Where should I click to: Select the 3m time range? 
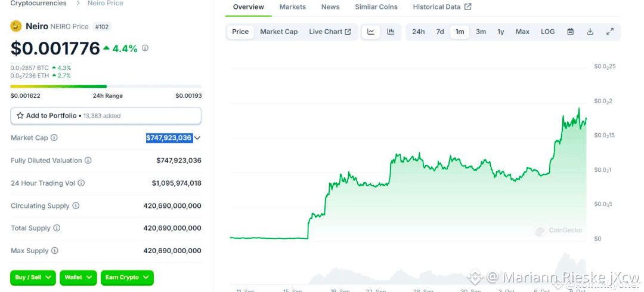pyautogui.click(x=481, y=32)
